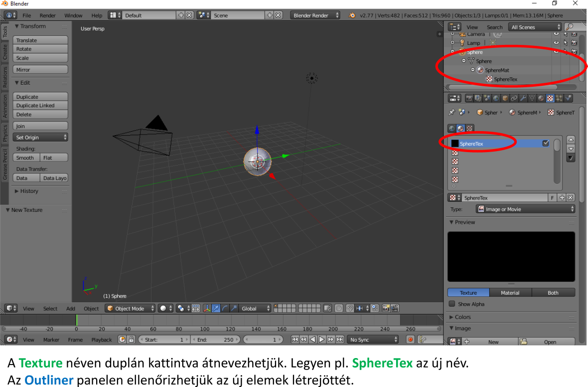Open the Object Constraints chain icon
Screen dimensions: 588x387
click(514, 98)
